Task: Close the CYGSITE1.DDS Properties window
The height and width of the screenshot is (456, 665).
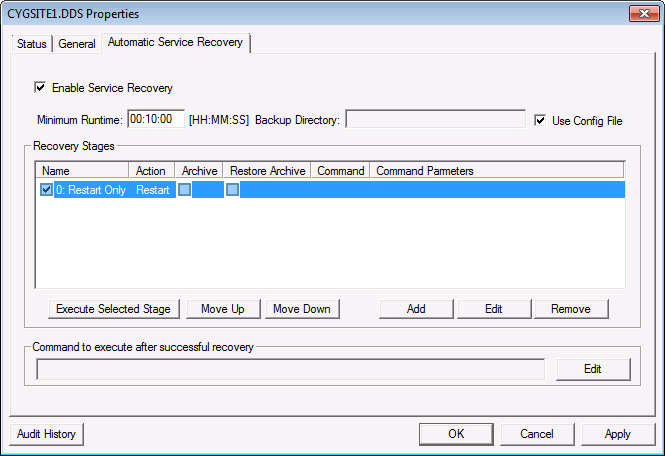Action: coord(644,14)
